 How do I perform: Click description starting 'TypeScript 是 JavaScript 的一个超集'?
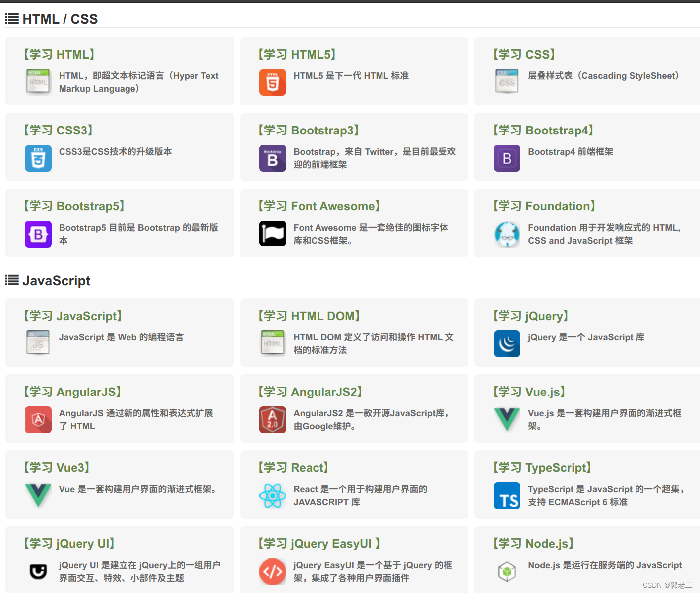606,496
